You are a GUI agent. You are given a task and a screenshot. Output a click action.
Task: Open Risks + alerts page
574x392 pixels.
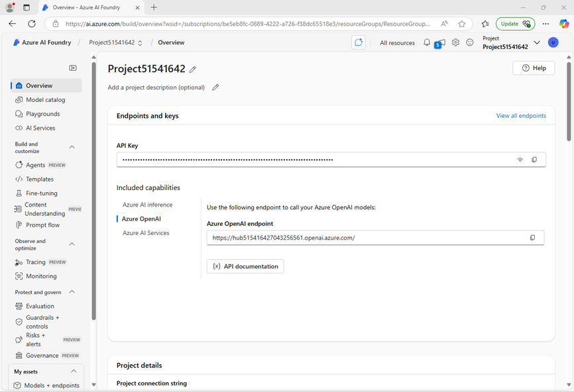46,340
